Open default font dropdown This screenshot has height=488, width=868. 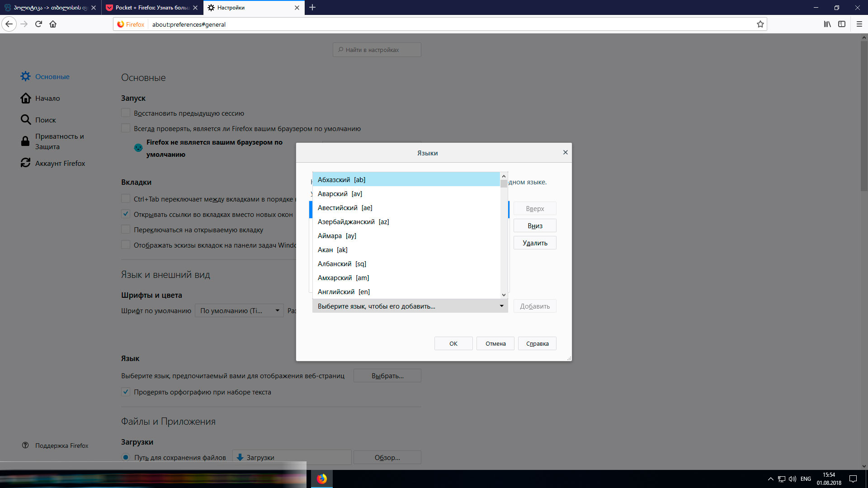tap(239, 311)
